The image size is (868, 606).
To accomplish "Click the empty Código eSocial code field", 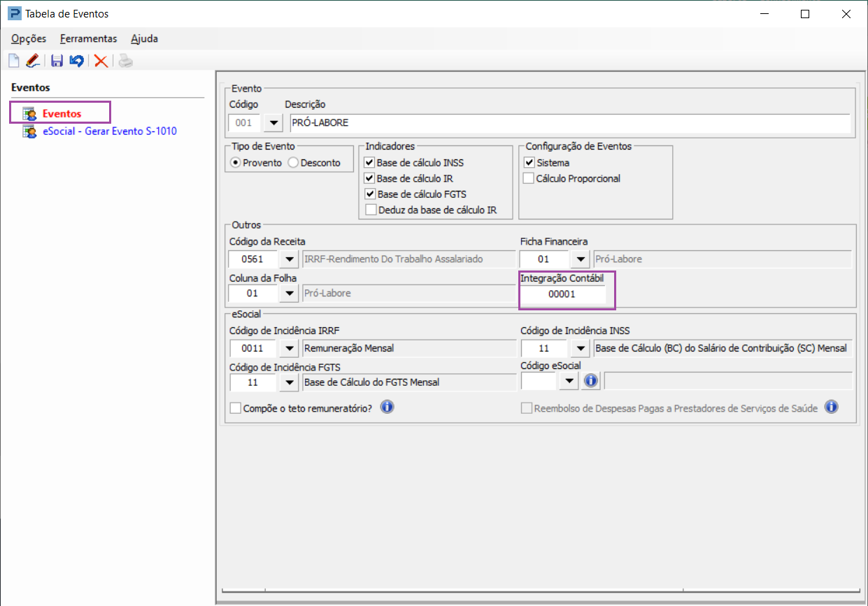I will pos(539,381).
